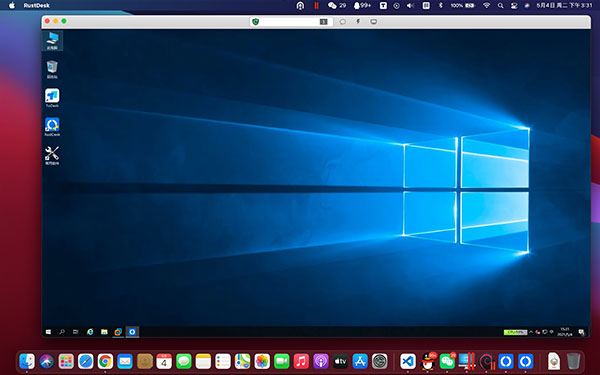
Task: Click the green CPU meter in remote taskbar
Action: [515, 332]
